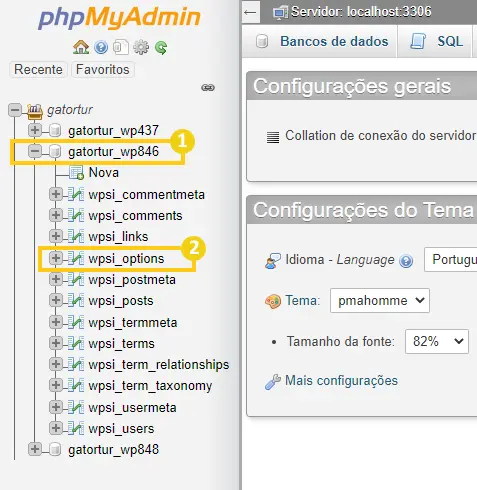477x490 pixels.
Task: Open the blue help documentation icon
Action: click(x=101, y=47)
